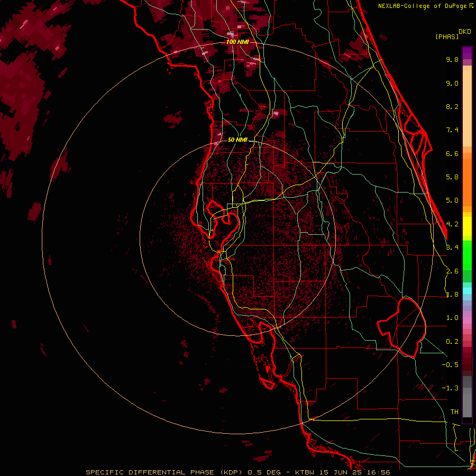The image size is (476, 476).
Task: Pick the pink segment of the color bar
Action: pyautogui.click(x=467, y=321)
